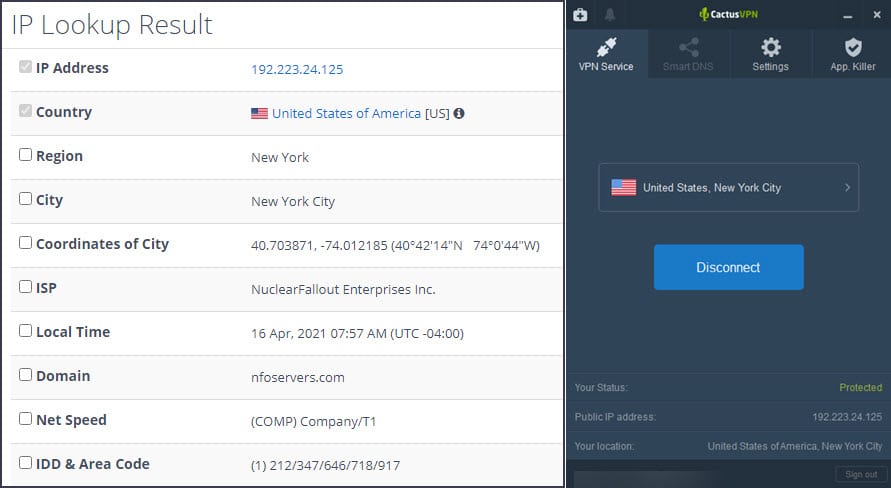Open the United States, New York City selector

tap(728, 187)
